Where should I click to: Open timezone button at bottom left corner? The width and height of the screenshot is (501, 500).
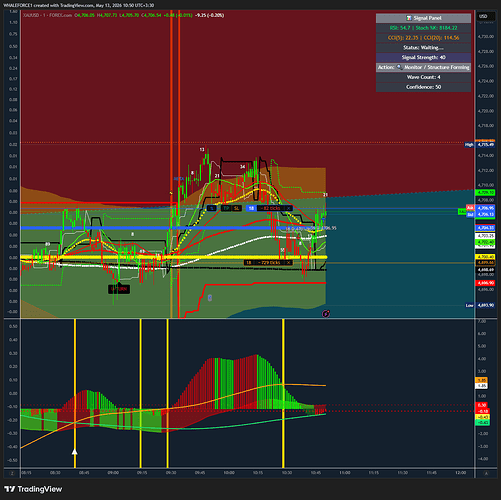(12, 473)
